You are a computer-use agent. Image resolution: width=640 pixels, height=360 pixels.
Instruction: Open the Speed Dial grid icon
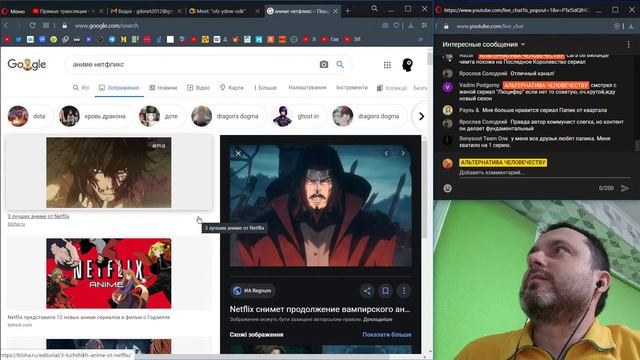pos(46,25)
